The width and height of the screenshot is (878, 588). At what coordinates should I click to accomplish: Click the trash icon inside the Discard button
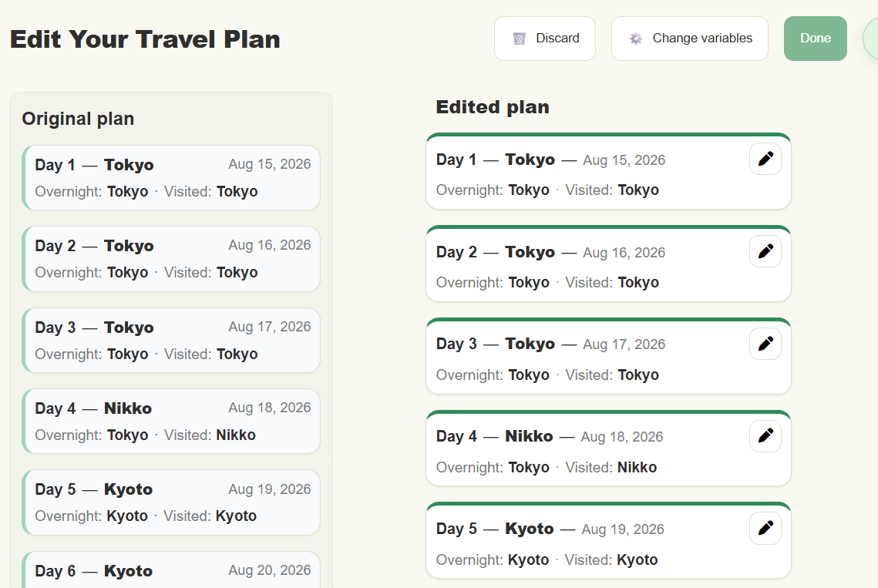click(x=521, y=38)
